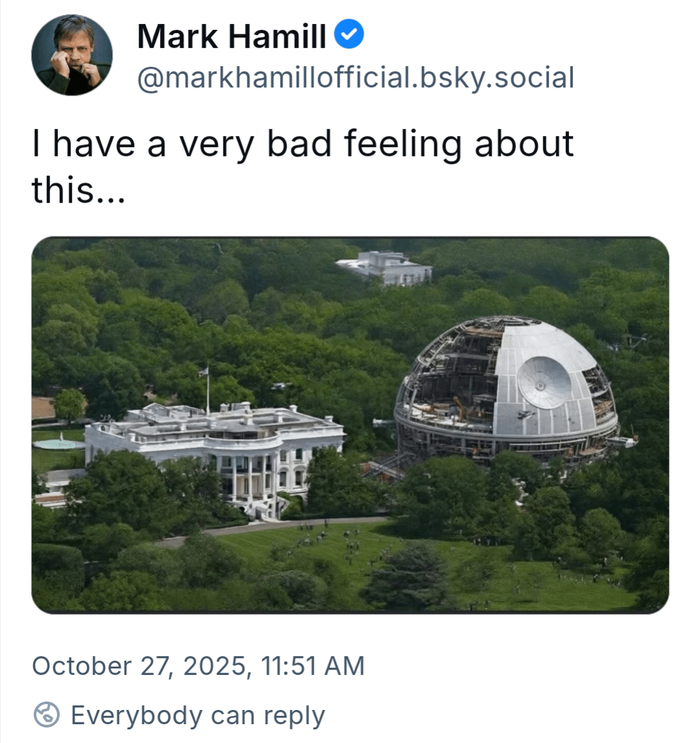The width and height of the screenshot is (700, 743).
Task: Click the reply-settings globe icon
Action: pyautogui.click(x=46, y=716)
